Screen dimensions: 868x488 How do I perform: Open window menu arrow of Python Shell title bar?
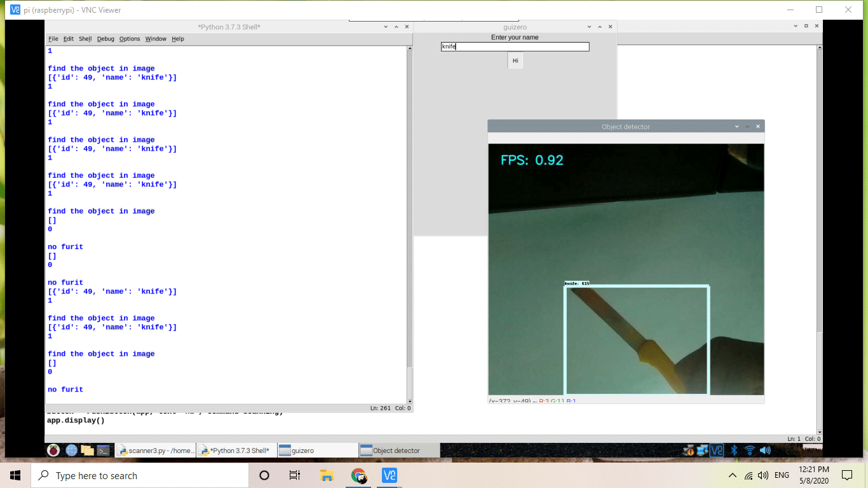pyautogui.click(x=386, y=27)
